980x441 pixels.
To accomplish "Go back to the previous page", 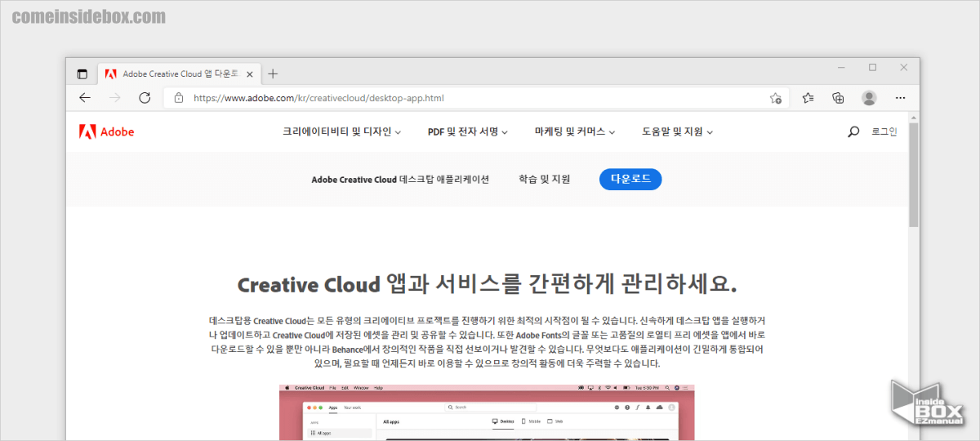I will (85, 98).
